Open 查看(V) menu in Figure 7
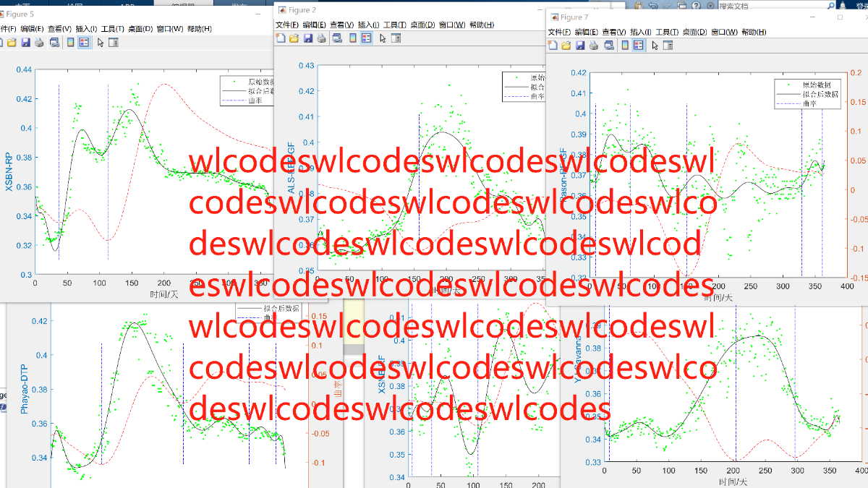This screenshot has width=868, height=488. pyautogui.click(x=614, y=33)
